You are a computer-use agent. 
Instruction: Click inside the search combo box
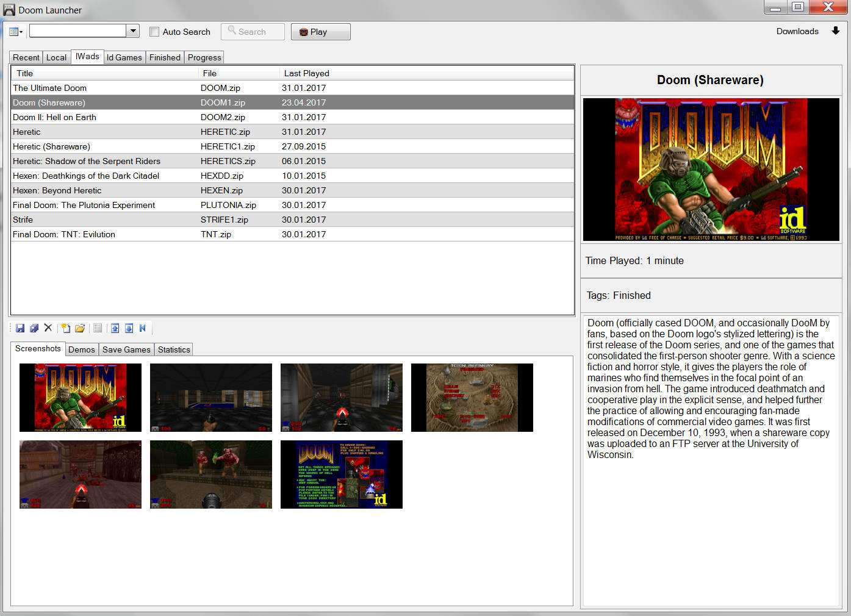78,30
